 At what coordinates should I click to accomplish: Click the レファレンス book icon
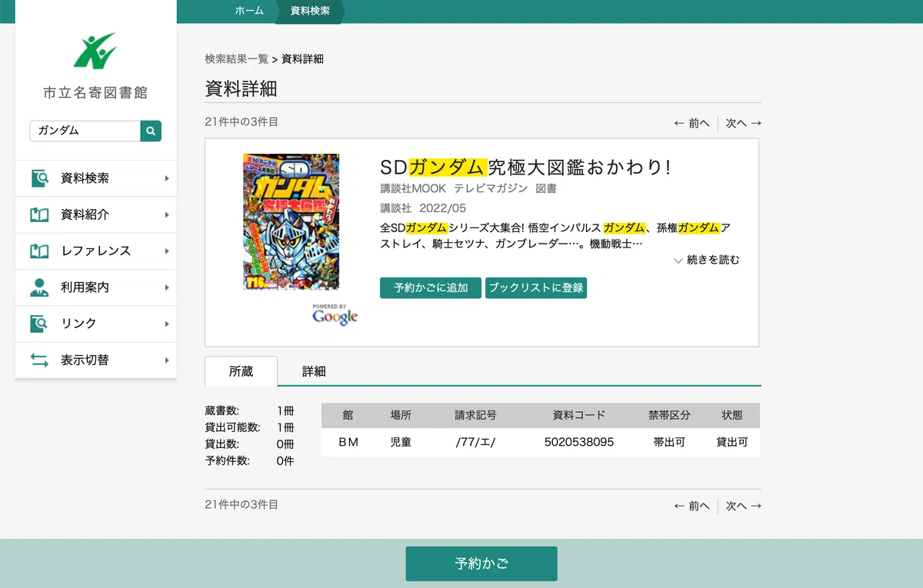coord(39,251)
